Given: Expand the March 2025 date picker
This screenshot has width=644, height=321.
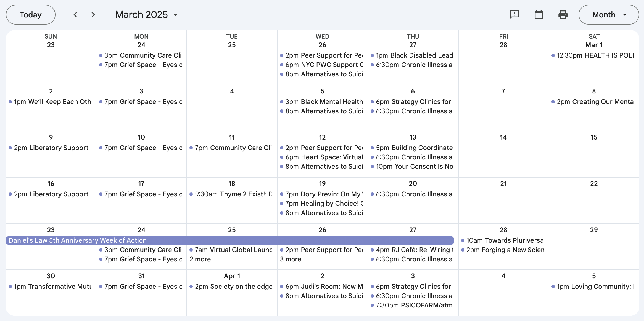Looking at the screenshot, I should 146,15.
